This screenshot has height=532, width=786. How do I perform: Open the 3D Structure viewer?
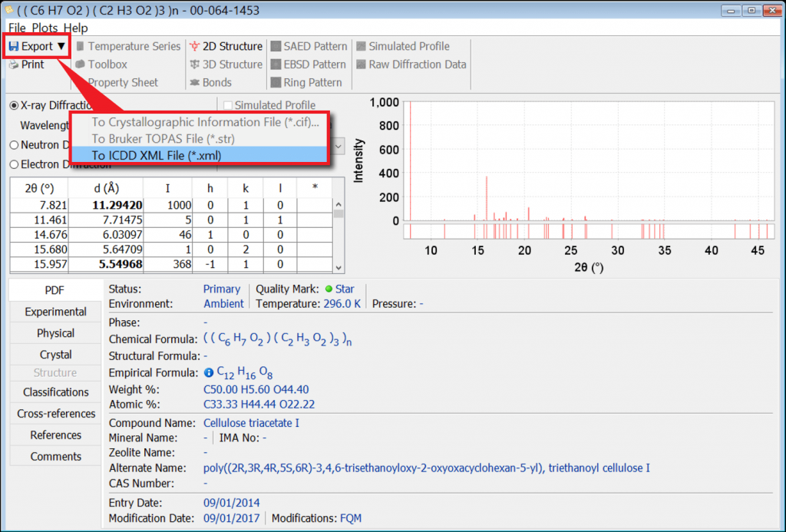pyautogui.click(x=226, y=64)
